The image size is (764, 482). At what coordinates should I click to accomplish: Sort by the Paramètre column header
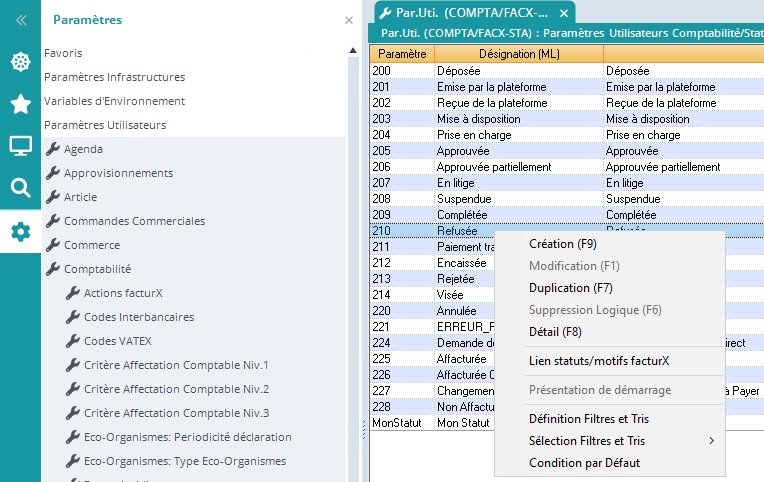[403, 53]
